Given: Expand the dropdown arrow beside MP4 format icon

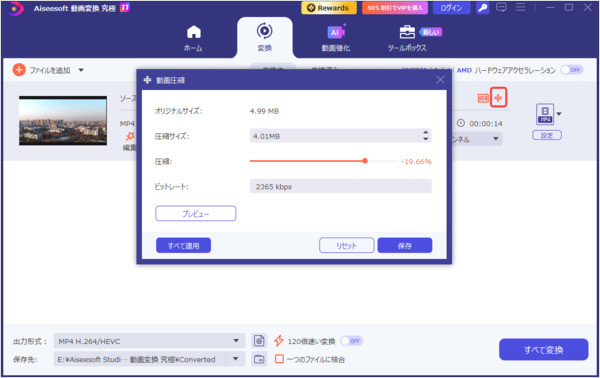Looking at the screenshot, I should tap(559, 114).
